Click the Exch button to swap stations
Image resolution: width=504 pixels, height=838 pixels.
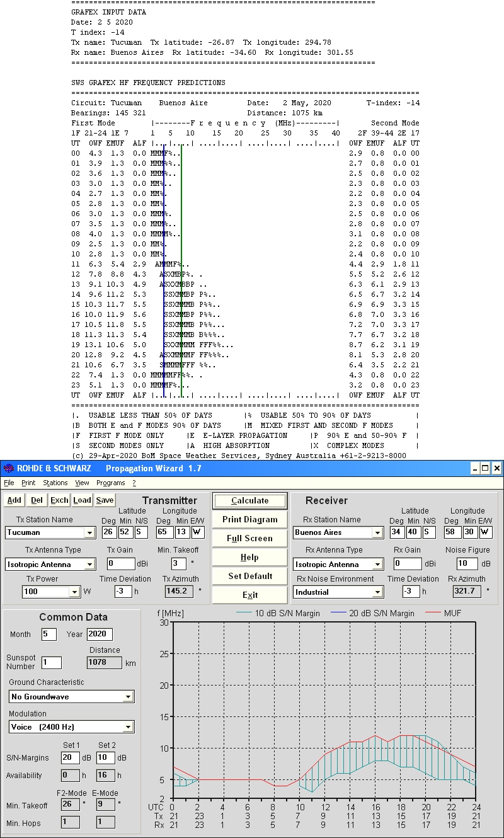point(60,500)
